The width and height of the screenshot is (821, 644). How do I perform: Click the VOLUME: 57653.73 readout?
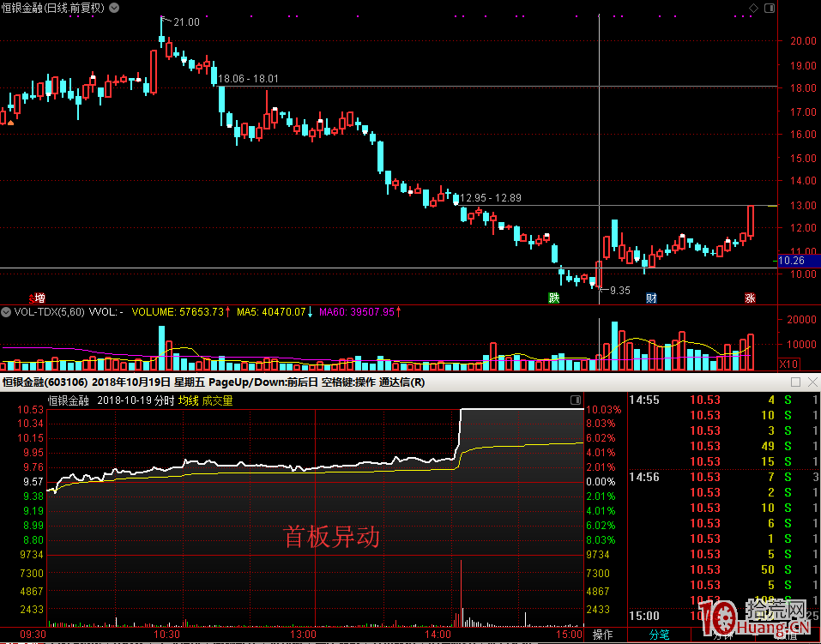tap(181, 312)
